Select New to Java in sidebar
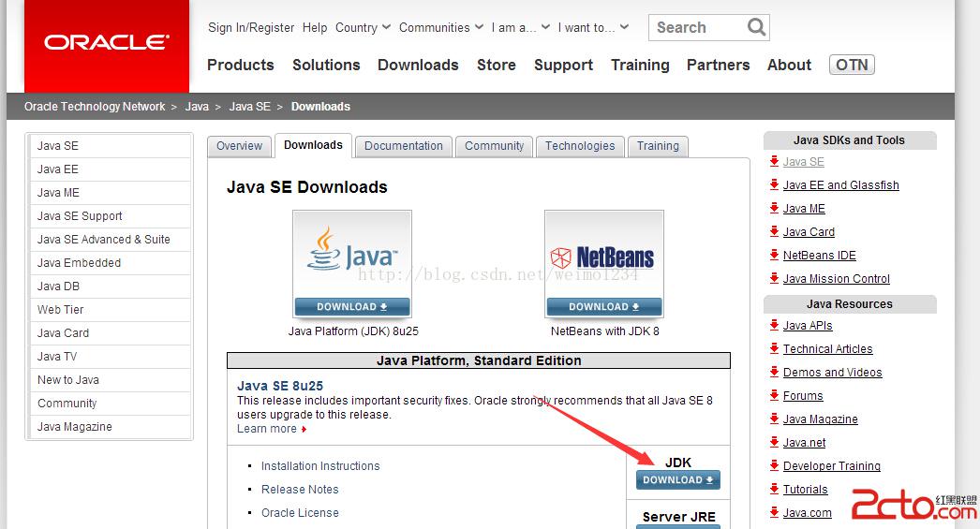980x529 pixels. [110, 380]
